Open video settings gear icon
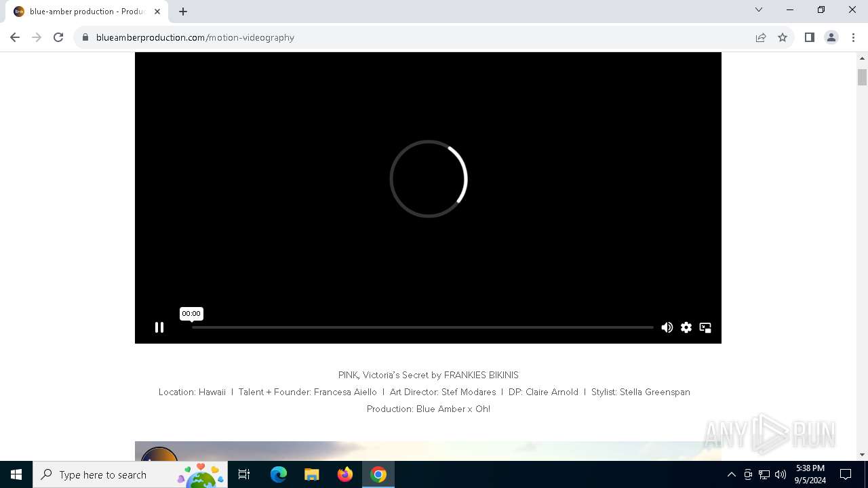The image size is (868, 488). click(x=686, y=327)
